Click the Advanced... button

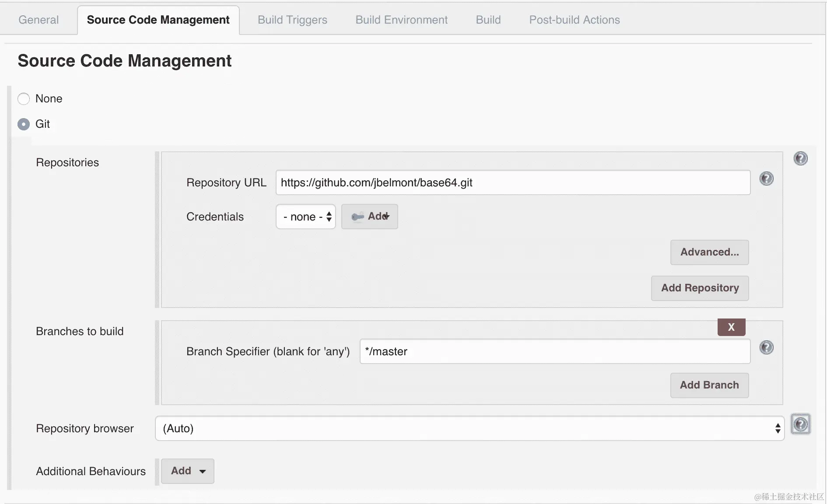(709, 252)
